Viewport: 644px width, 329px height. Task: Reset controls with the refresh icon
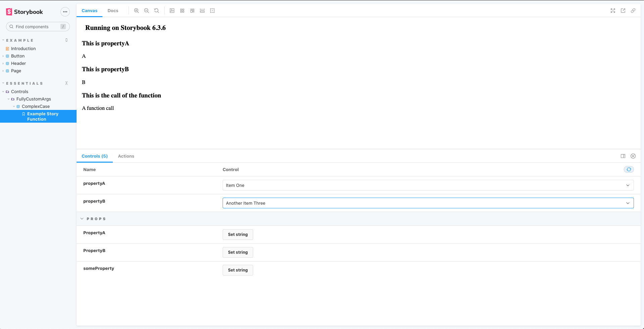[629, 169]
